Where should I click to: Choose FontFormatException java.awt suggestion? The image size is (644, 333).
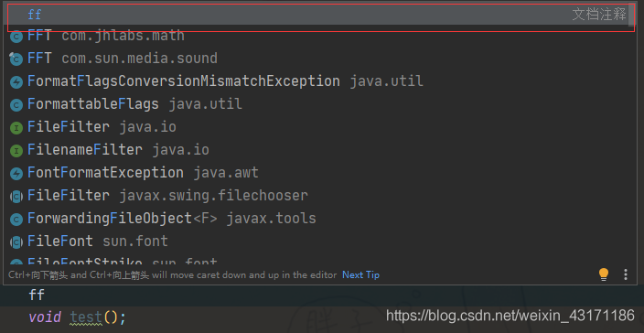point(318,173)
